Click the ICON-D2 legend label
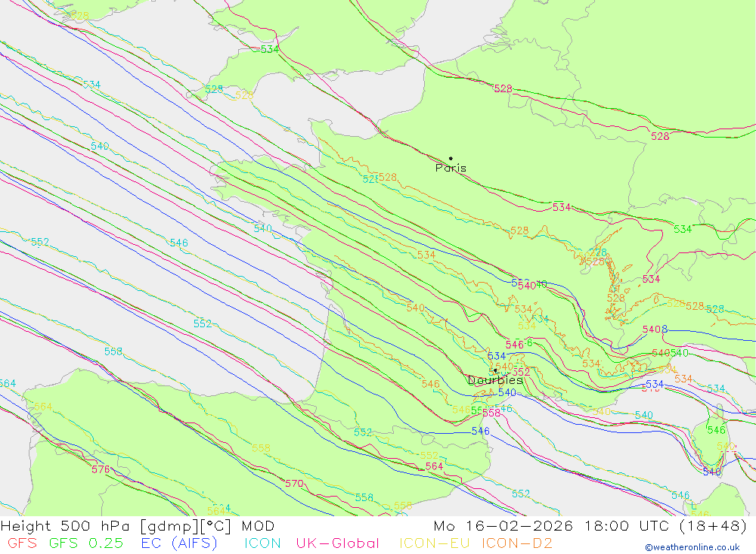 (x=517, y=543)
